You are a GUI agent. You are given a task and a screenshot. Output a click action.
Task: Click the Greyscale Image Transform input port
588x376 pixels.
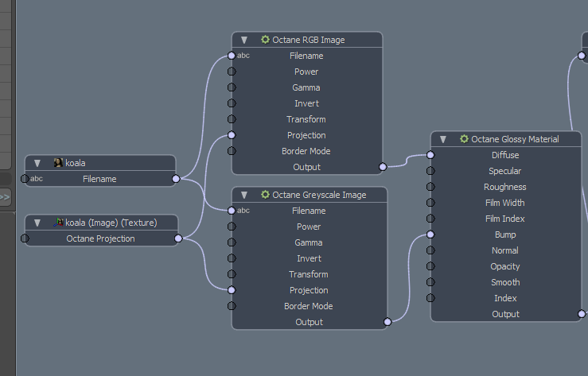coord(232,274)
